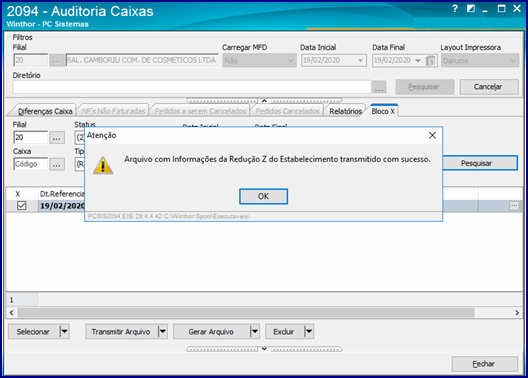Click into the Diretório input field

pyautogui.click(x=192, y=88)
